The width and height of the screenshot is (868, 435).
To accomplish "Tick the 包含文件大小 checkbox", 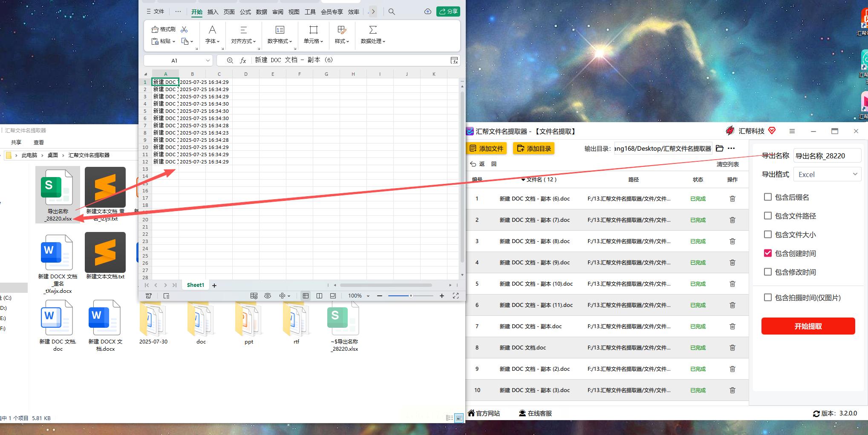I will [767, 235].
